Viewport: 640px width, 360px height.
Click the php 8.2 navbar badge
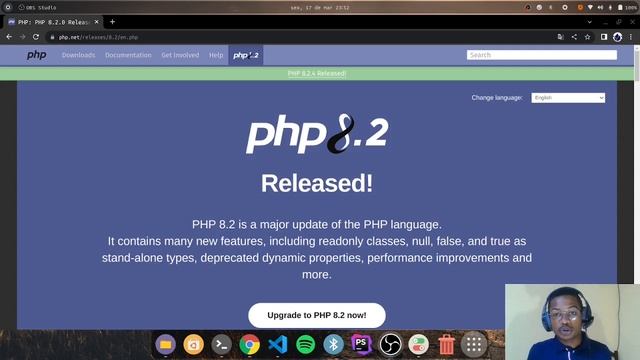[246, 55]
